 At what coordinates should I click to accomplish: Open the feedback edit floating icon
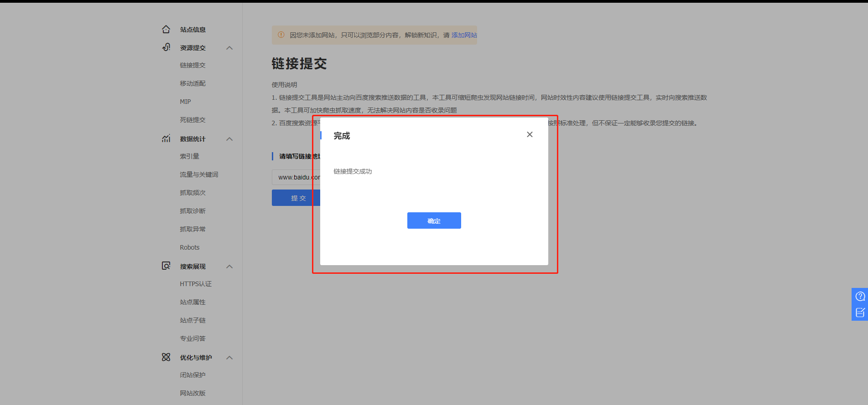[860, 313]
